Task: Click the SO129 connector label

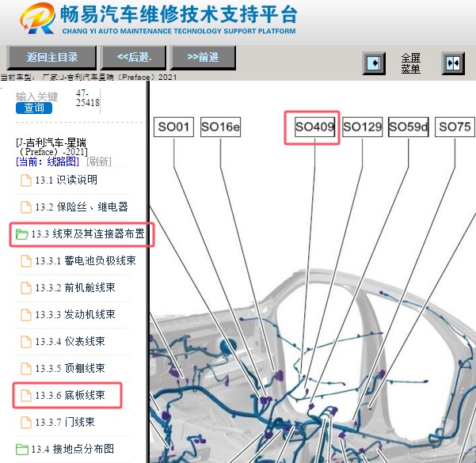Action: click(x=362, y=127)
